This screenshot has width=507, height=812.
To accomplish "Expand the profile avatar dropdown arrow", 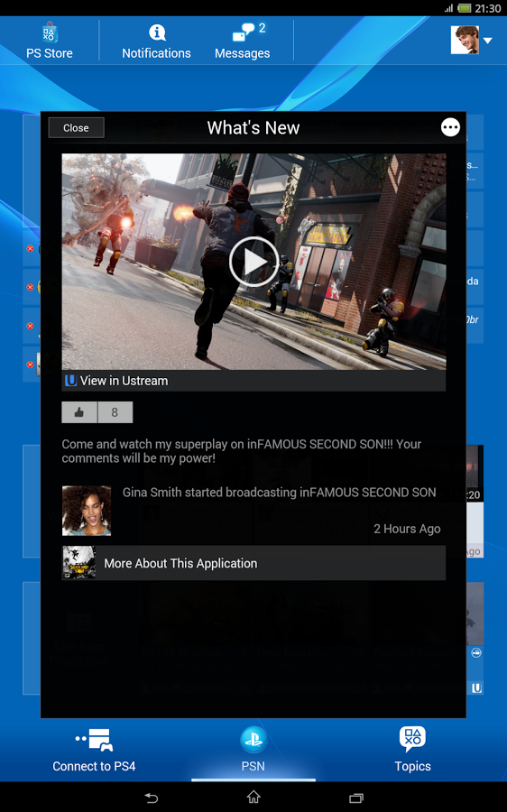I will (x=488, y=41).
